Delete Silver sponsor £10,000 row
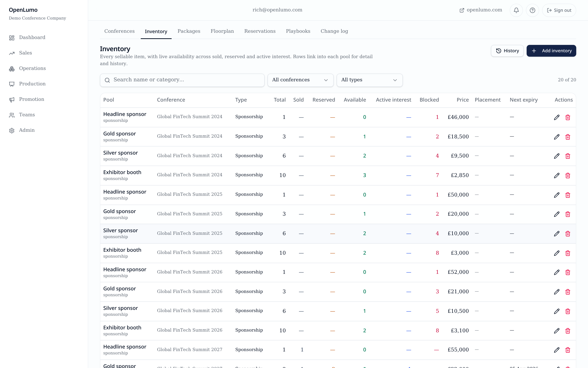This screenshot has height=368, width=588. pos(568,234)
